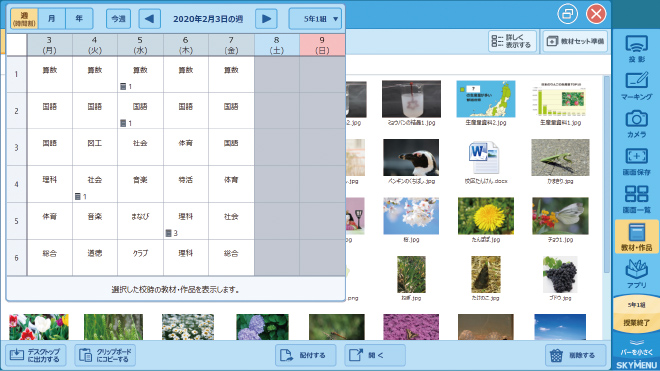Select the 校区たんけん.docx file icon
Screen dimensions: 660x371
485,157
